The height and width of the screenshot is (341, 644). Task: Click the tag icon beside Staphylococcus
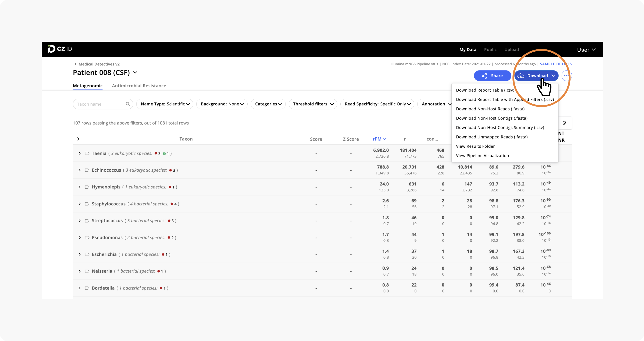point(87,204)
